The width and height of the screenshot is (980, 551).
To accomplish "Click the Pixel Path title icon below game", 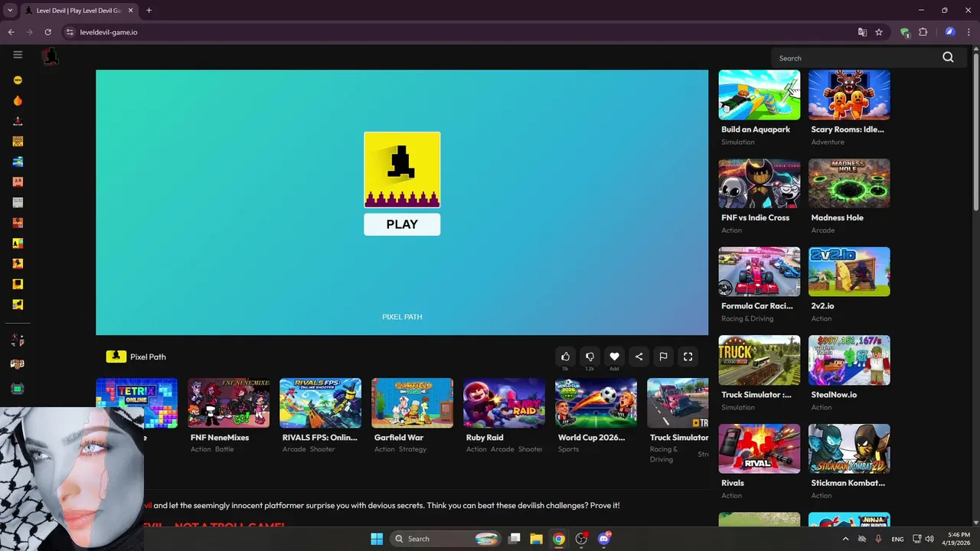I will click(116, 357).
